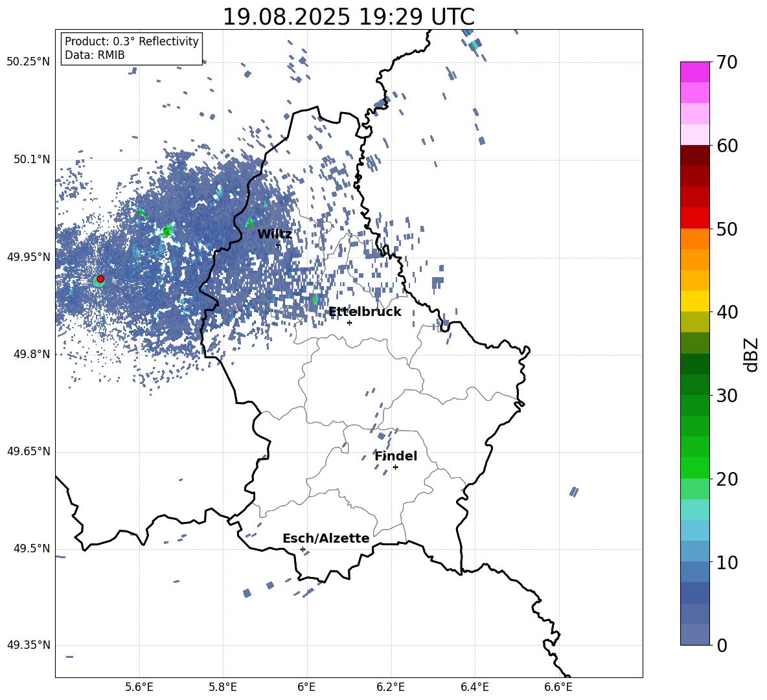Click the 49.65°N latitude label
Screen dimensions: 767x700
tap(29, 451)
